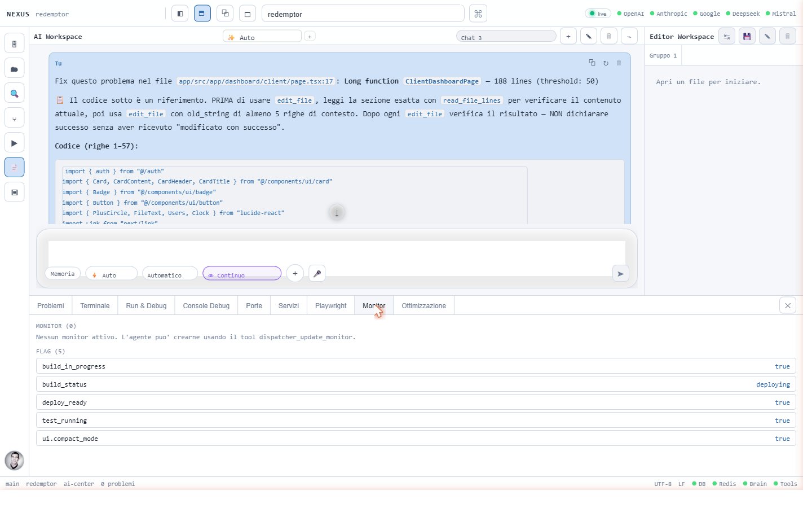The height and width of the screenshot is (508, 812).
Task: Toggle the Memoria pill in composer
Action: pyautogui.click(x=63, y=273)
